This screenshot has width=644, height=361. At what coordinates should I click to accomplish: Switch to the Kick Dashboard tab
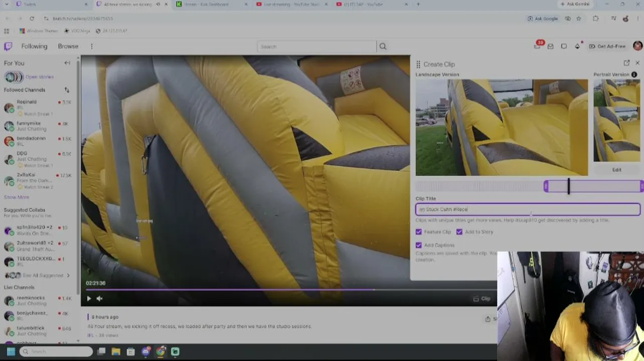(211, 5)
